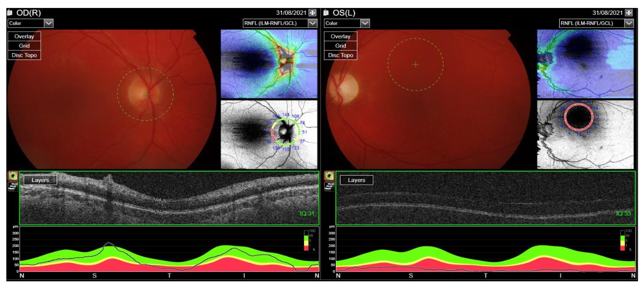
Task: Click OD(R) B-scan lines mode icon
Action: tap(13, 186)
